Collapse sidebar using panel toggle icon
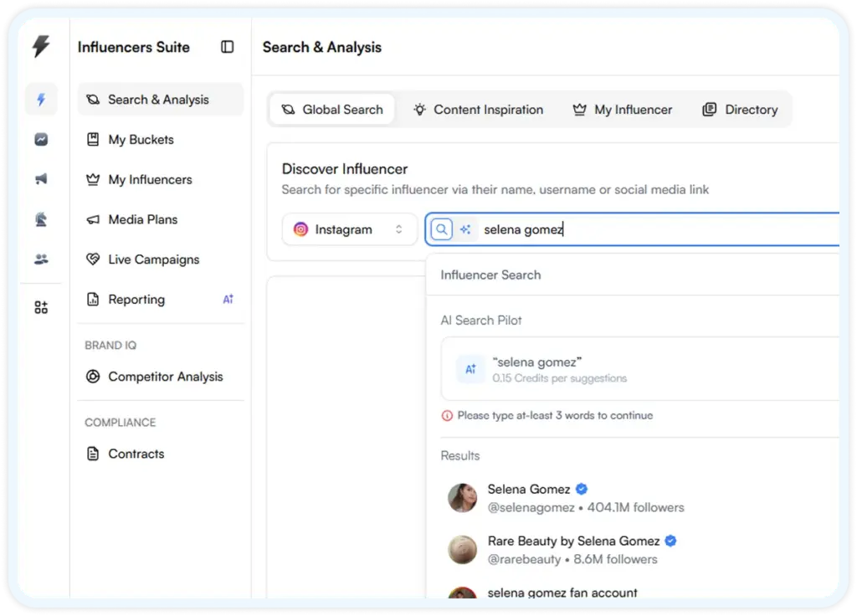The image size is (857, 616). point(228,47)
